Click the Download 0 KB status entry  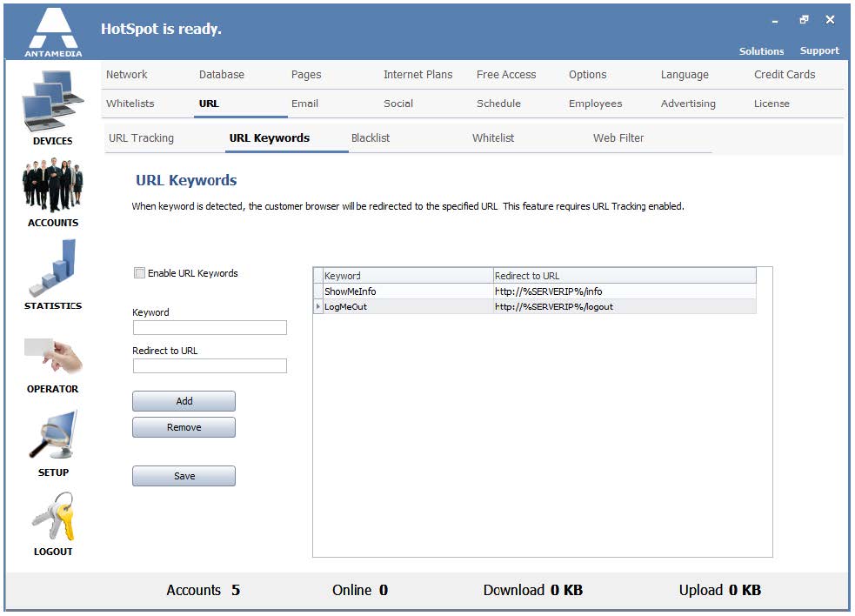532,591
